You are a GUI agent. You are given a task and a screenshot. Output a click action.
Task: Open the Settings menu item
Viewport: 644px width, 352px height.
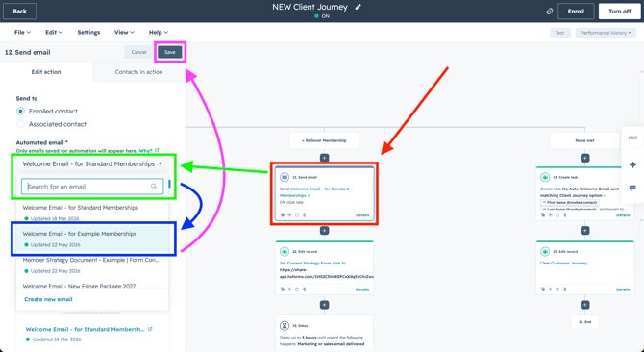(x=88, y=32)
